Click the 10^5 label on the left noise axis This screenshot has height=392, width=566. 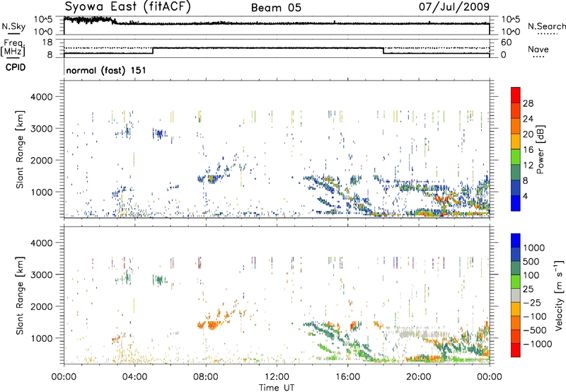coord(43,19)
